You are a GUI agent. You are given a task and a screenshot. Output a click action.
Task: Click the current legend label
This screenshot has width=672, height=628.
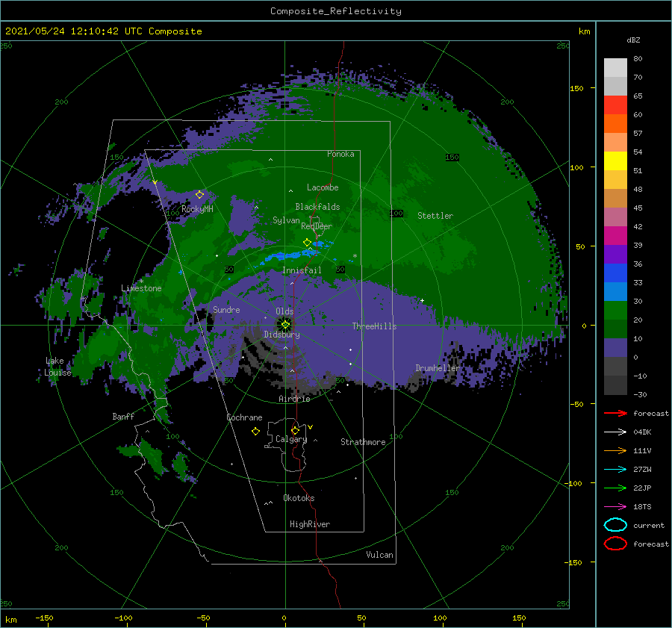tap(649, 525)
